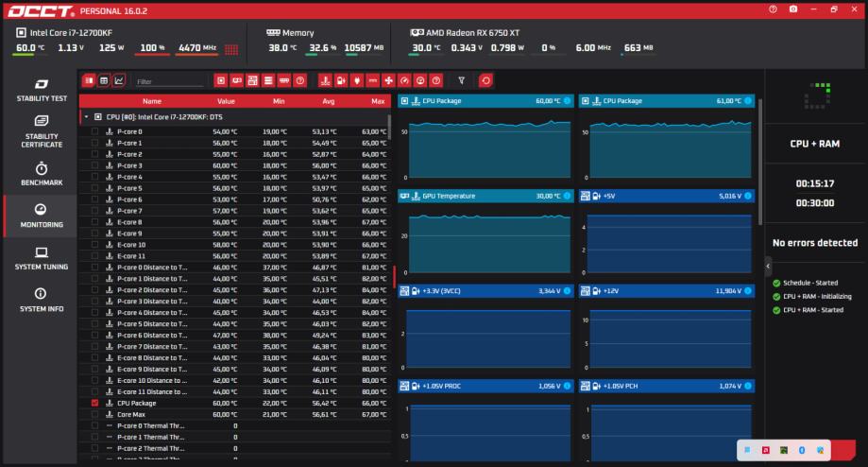
Task: Toggle the fan sensor filter icon
Action: (x=388, y=81)
